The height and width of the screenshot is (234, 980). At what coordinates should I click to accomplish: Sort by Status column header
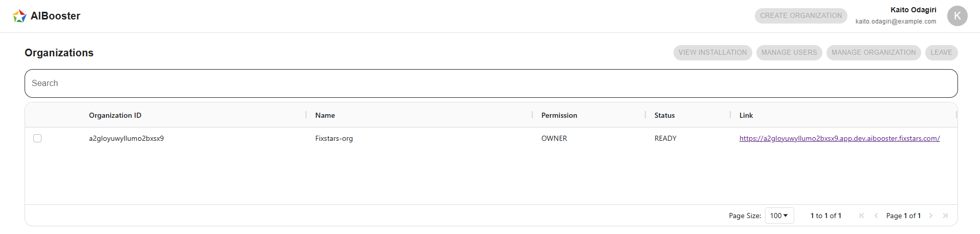[664, 115]
